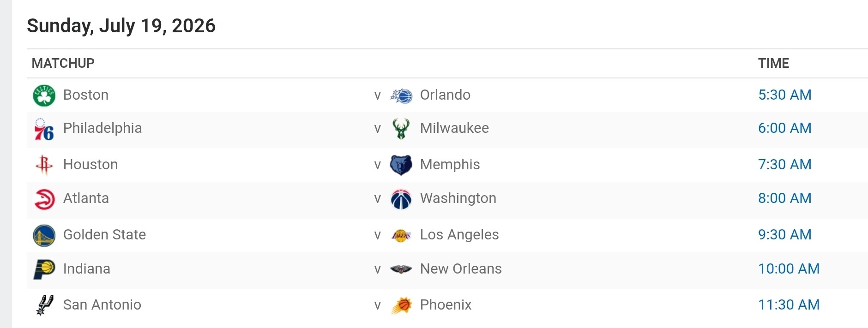The height and width of the screenshot is (328, 868).
Task: Open the New Orleans team page
Action: pyautogui.click(x=461, y=268)
